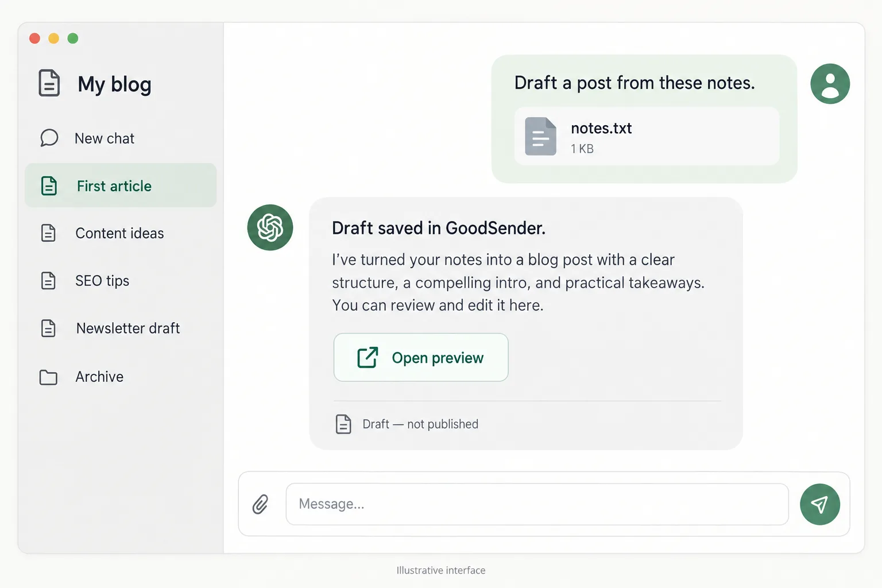This screenshot has height=588, width=882.
Task: Select the First article conversation
Action: click(121, 185)
